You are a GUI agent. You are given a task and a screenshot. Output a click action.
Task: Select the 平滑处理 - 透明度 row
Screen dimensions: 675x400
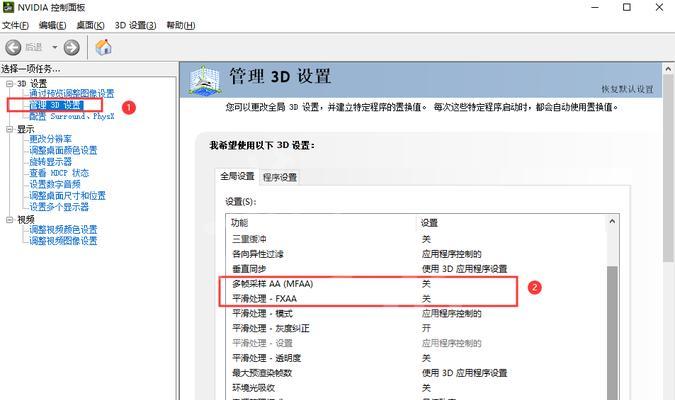pyautogui.click(x=416, y=358)
